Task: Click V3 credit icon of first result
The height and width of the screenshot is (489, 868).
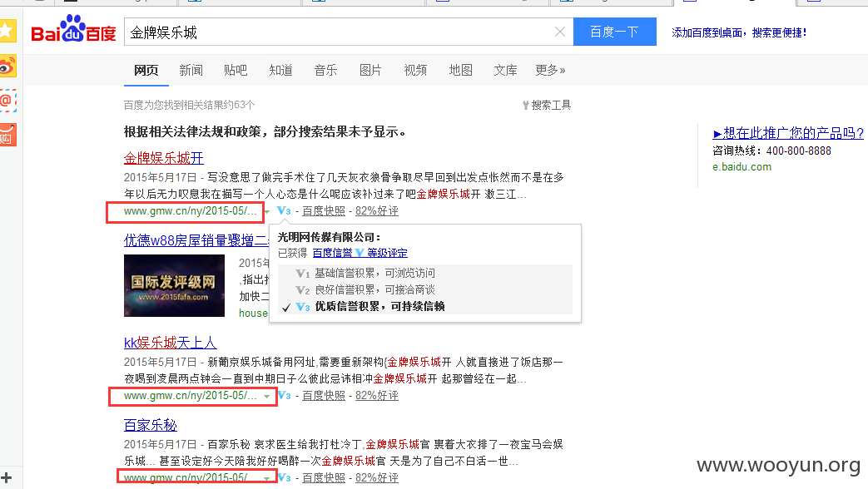Action: 284,210
